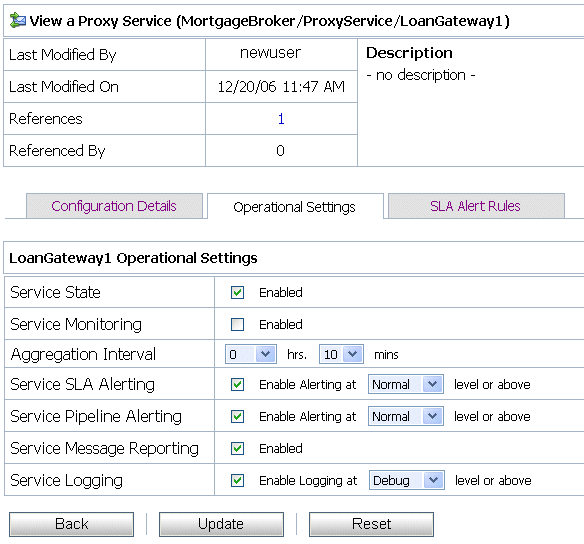The image size is (584, 544).
Task: Click the Service Message Reporting label
Action: [104, 448]
